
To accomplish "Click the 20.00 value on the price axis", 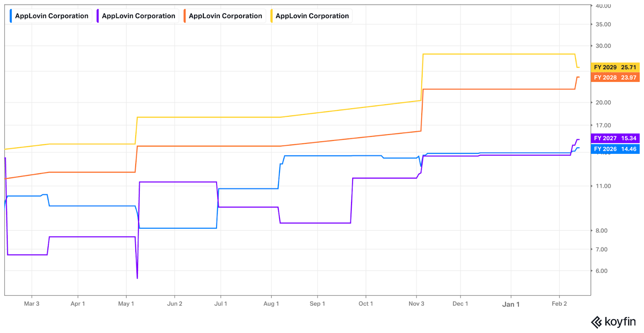I will (603, 103).
